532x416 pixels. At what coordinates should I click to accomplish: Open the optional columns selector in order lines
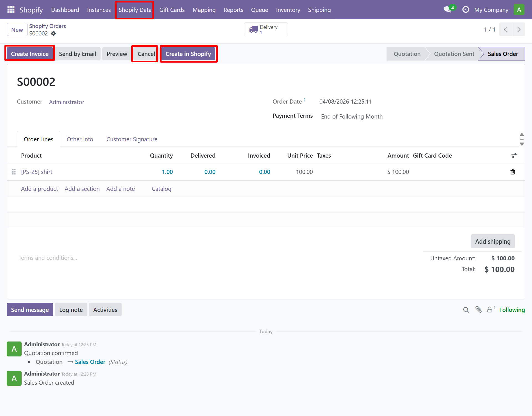[514, 155]
